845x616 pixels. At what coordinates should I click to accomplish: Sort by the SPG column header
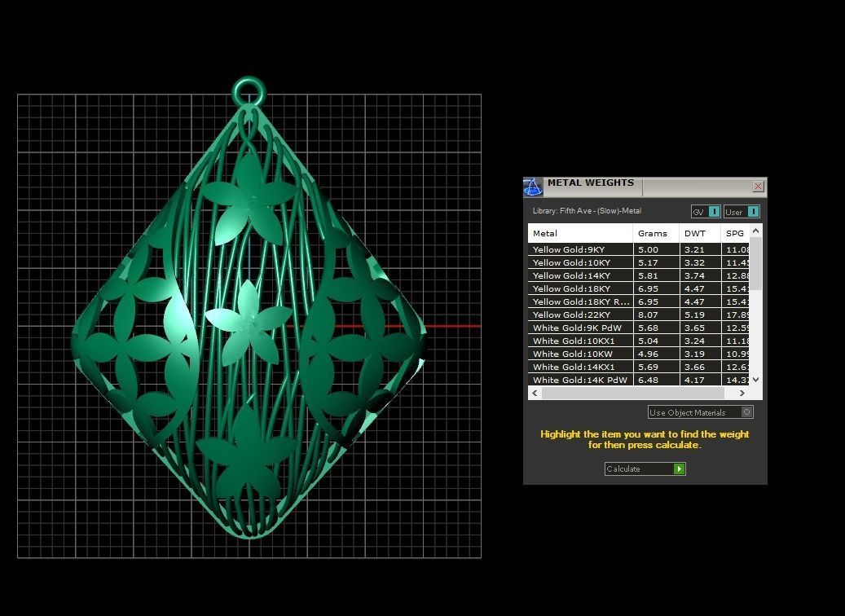735,233
